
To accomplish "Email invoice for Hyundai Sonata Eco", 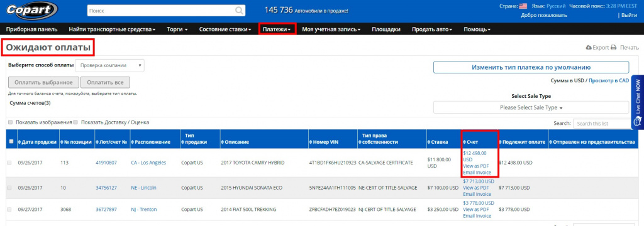I will (477, 195).
